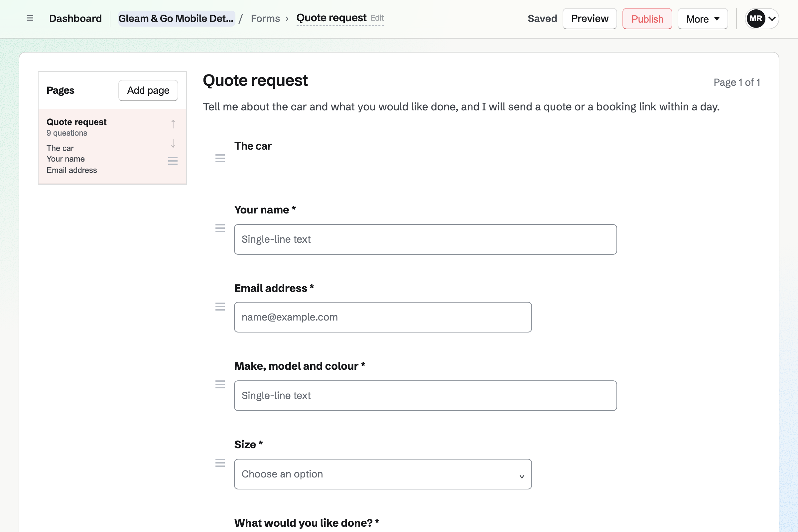The width and height of the screenshot is (798, 532).
Task: Publish the form
Action: 647,19
